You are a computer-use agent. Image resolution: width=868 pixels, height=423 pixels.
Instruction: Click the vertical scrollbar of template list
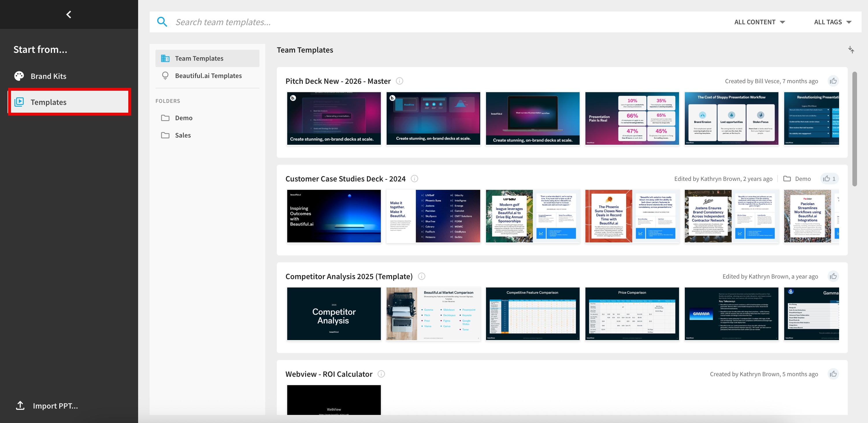point(854,129)
